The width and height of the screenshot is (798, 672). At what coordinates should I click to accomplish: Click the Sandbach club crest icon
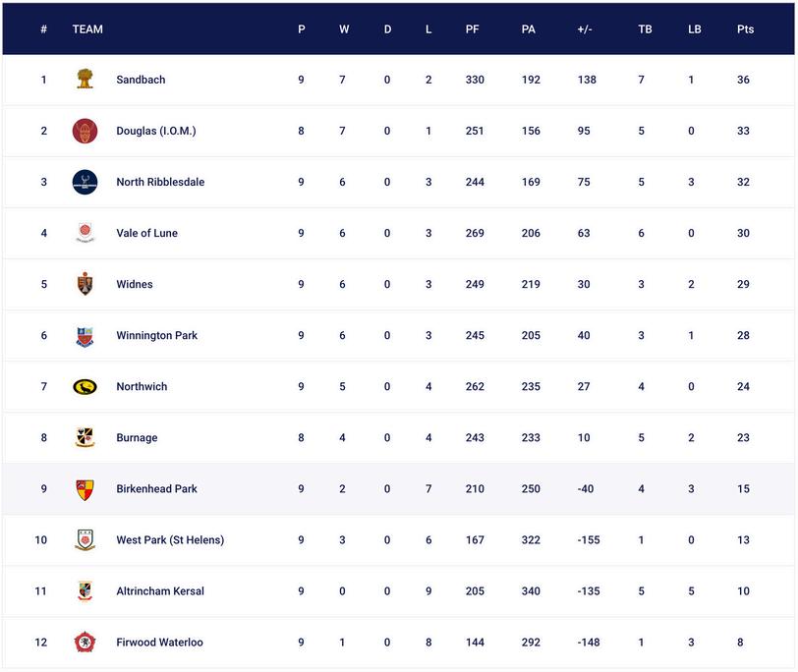pos(85,80)
